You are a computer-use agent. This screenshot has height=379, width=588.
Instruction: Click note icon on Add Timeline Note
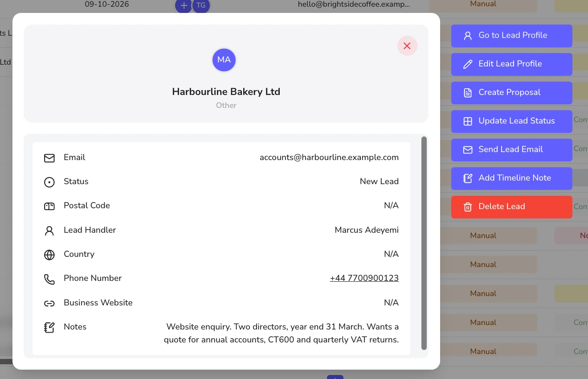468,178
